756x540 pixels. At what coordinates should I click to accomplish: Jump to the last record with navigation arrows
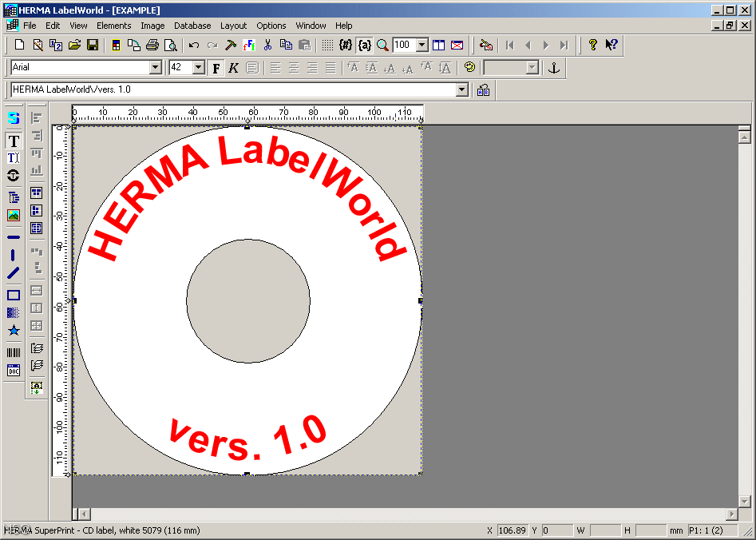[562, 46]
